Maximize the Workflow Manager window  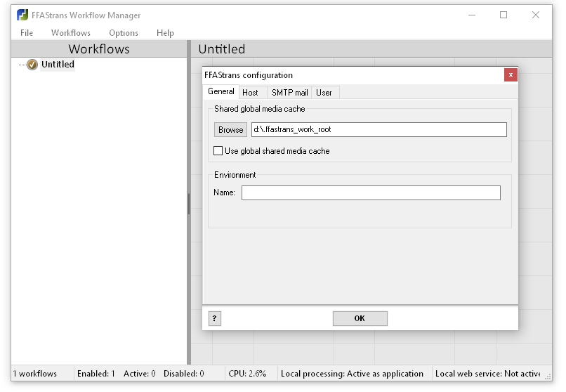point(504,15)
